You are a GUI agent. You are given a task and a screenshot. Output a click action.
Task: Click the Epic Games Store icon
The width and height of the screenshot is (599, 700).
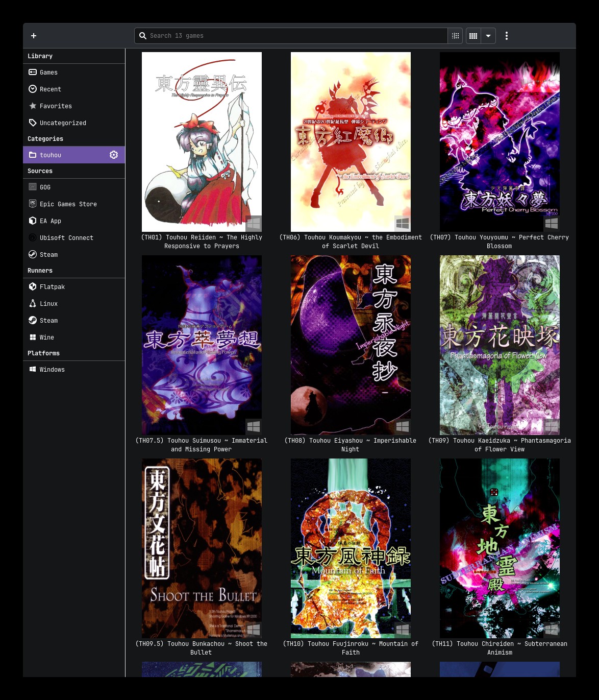[x=33, y=204]
